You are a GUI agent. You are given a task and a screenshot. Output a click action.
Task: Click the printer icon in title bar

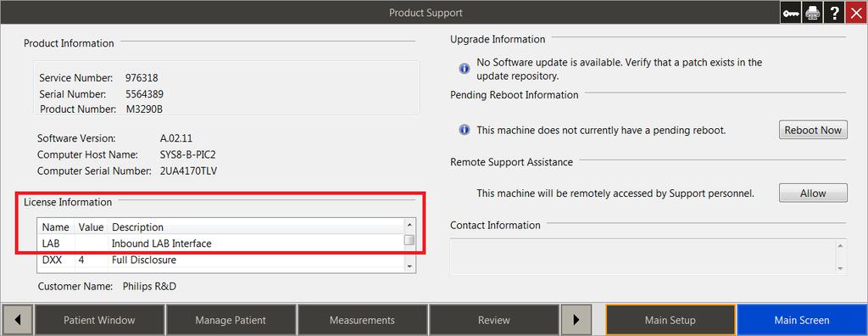(x=812, y=12)
